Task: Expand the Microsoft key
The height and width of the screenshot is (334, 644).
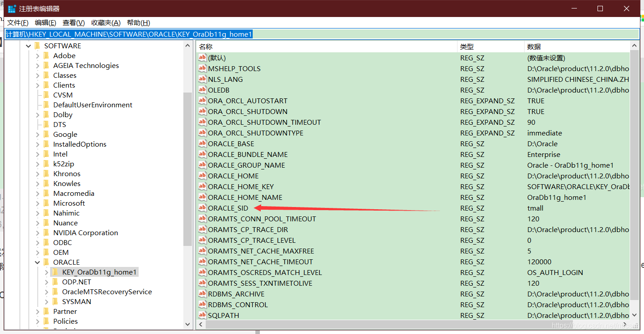Action: [38, 203]
